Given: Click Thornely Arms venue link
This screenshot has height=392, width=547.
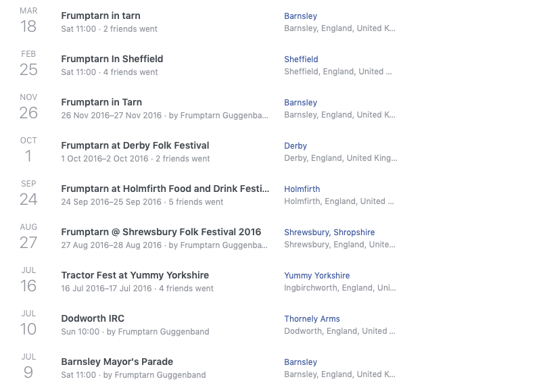Looking at the screenshot, I should coord(312,319).
